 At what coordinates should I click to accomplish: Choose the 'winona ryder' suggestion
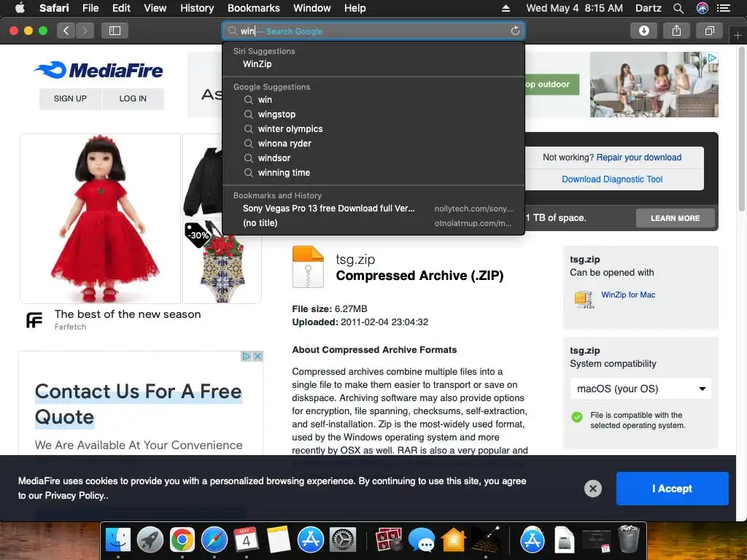373,144
